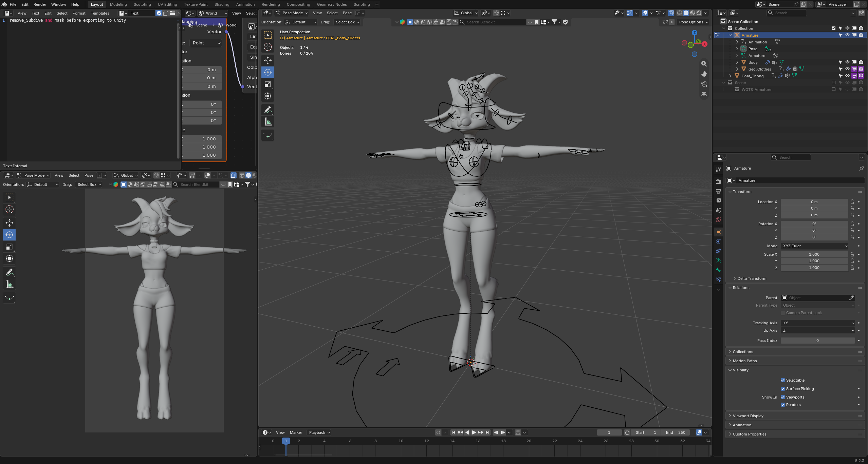Toggle camera view with the camera gizmo icon
Image resolution: width=868 pixels, height=464 pixels.
(704, 84)
